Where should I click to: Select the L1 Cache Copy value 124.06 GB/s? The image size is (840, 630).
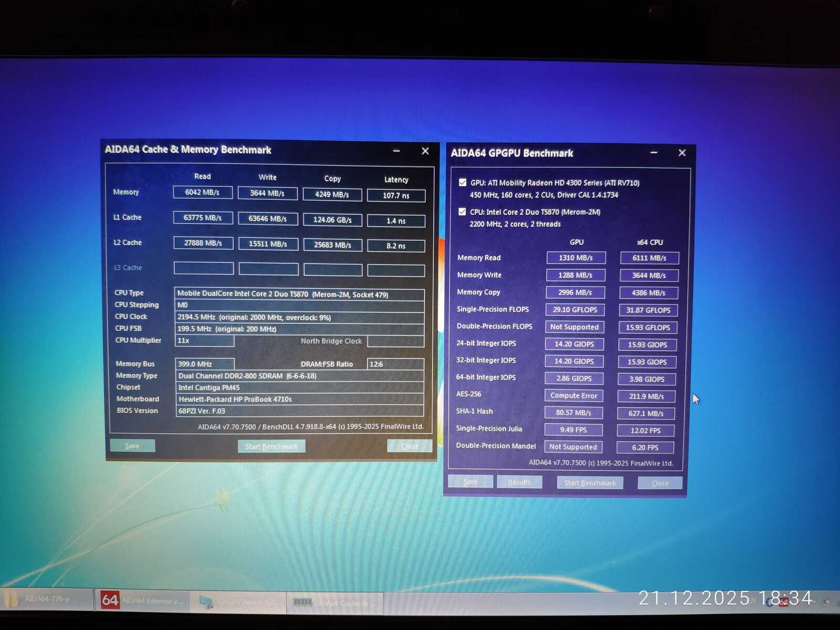click(333, 219)
